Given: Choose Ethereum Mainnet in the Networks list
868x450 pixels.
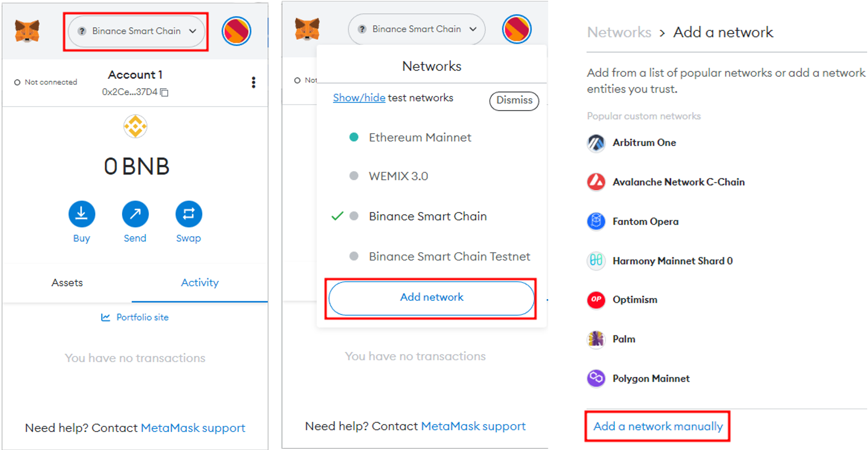Looking at the screenshot, I should (420, 137).
